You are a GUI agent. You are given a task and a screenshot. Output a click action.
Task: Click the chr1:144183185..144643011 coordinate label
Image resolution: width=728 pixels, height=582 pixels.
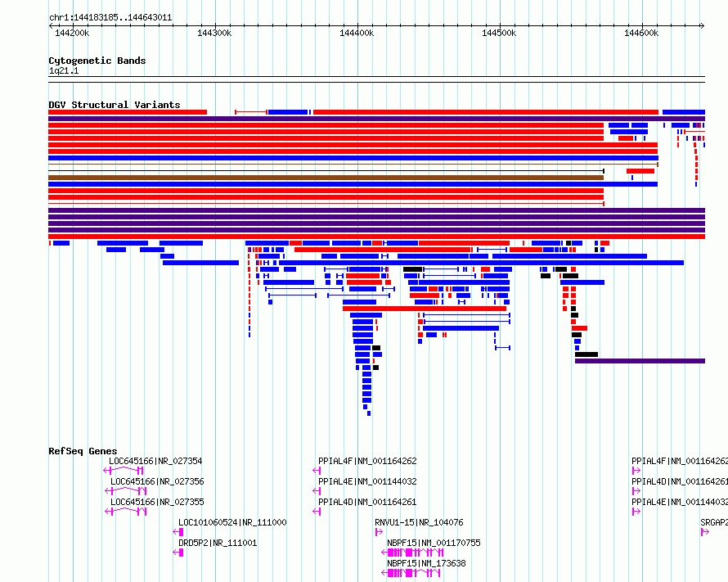(110, 18)
